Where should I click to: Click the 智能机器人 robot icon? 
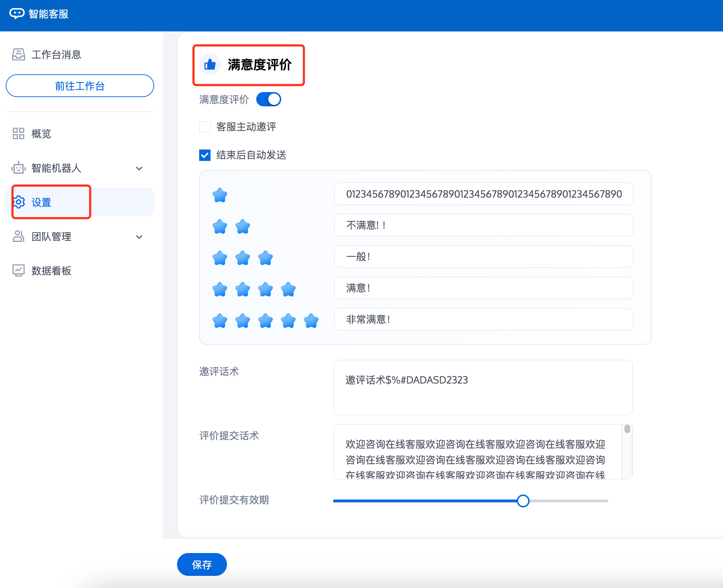[x=18, y=168]
